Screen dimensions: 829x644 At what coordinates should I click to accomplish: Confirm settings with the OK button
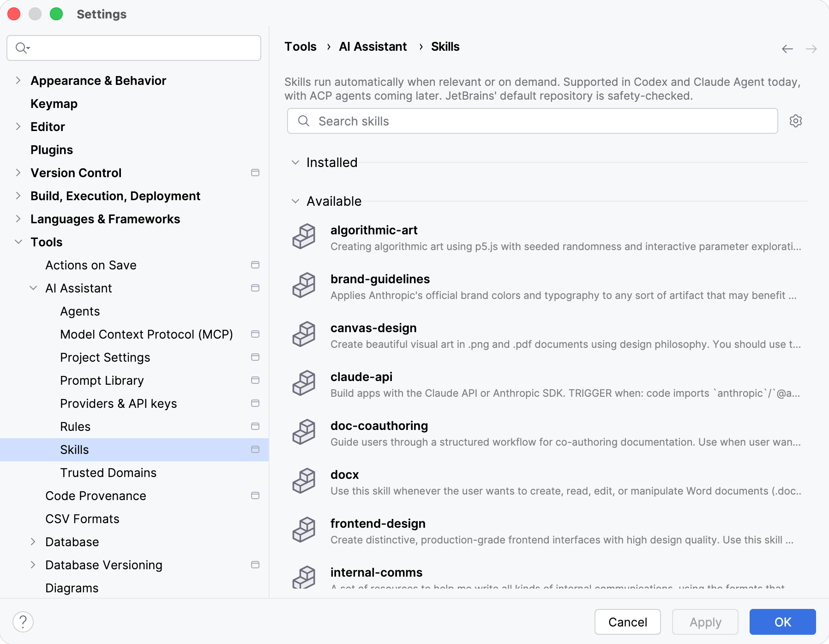pyautogui.click(x=782, y=622)
